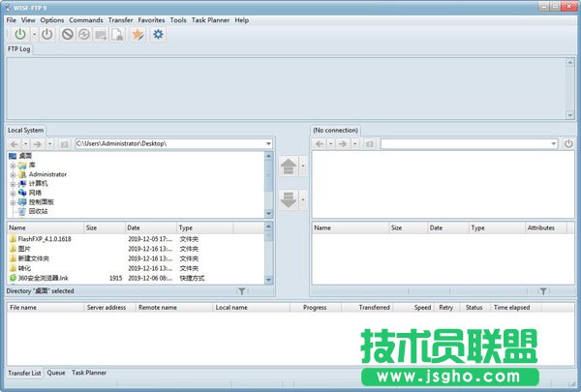Expand the local path address dropdown
Viewport: 581px width, 392px height.
click(268, 144)
